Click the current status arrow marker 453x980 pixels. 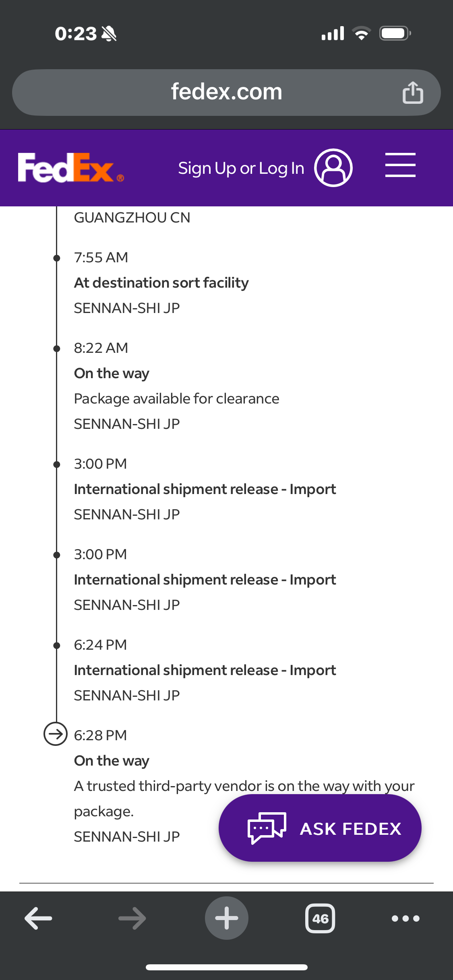coord(56,734)
